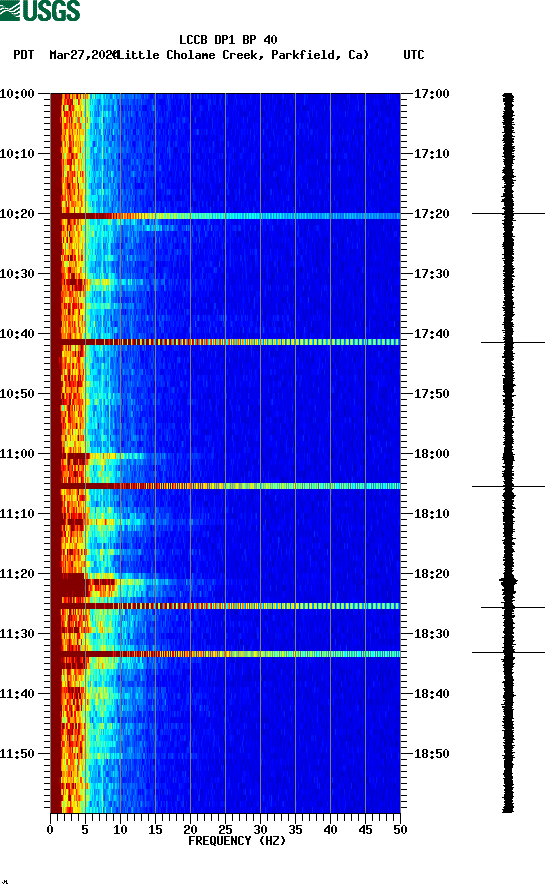Click the '10:10' PDT time label

pyautogui.click(x=17, y=154)
